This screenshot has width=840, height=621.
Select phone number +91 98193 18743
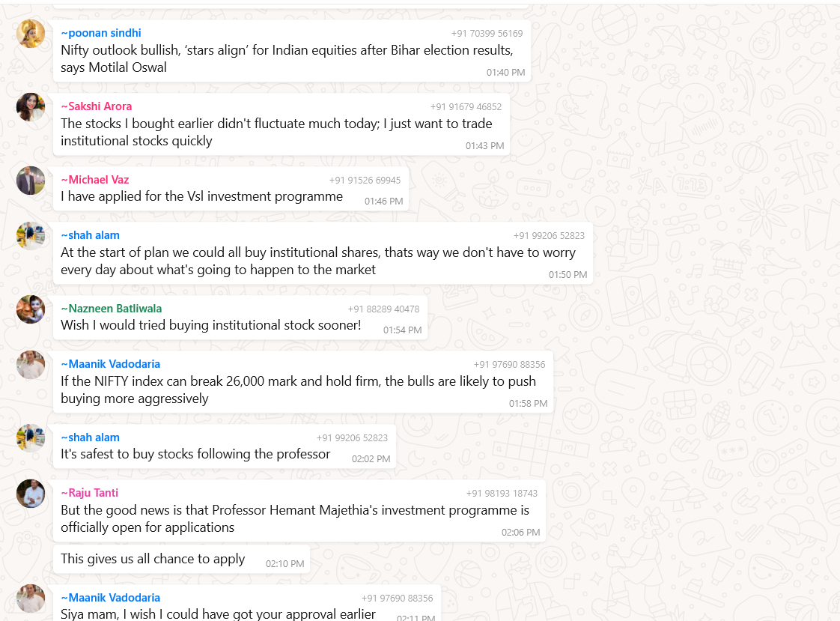coord(502,494)
